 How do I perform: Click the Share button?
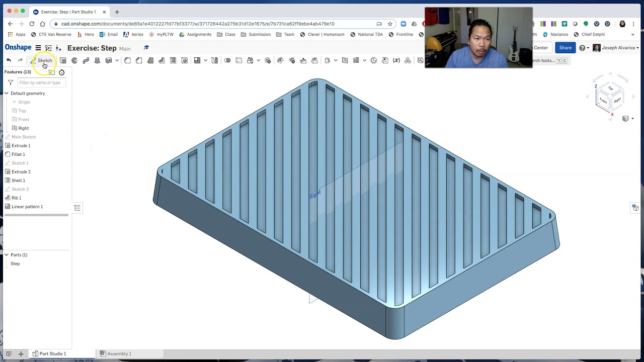click(565, 48)
